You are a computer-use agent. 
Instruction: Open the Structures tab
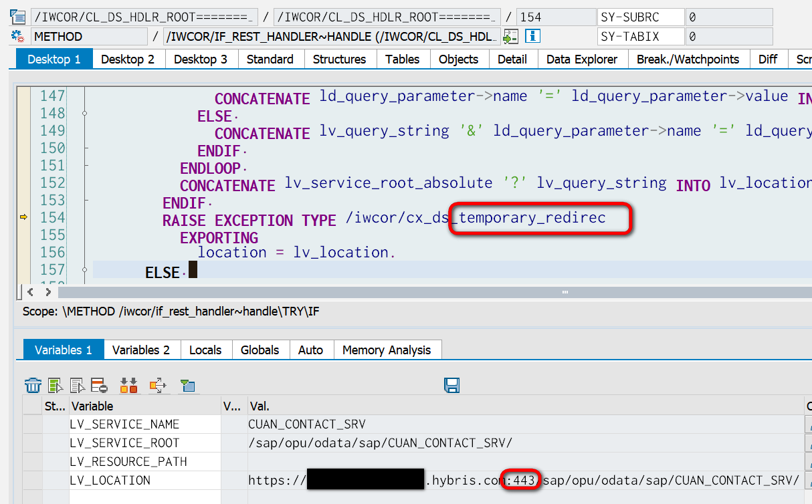pos(340,59)
